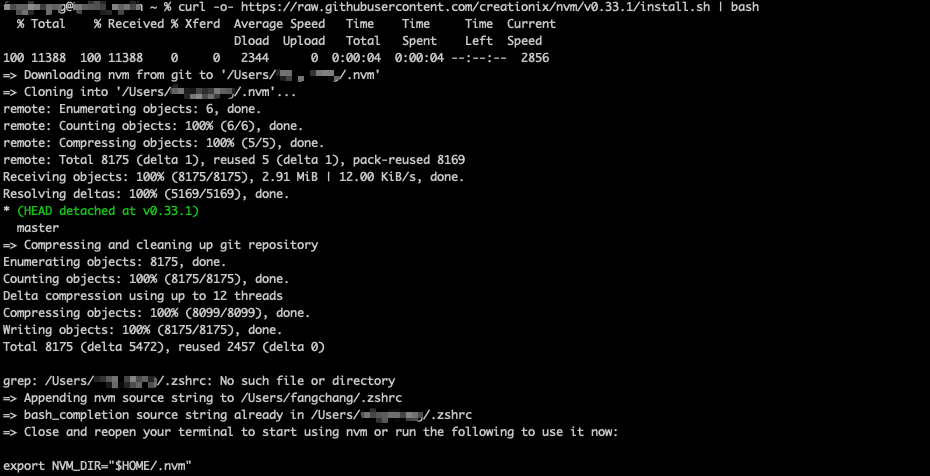Click the export NVM_DIR line

(98, 466)
